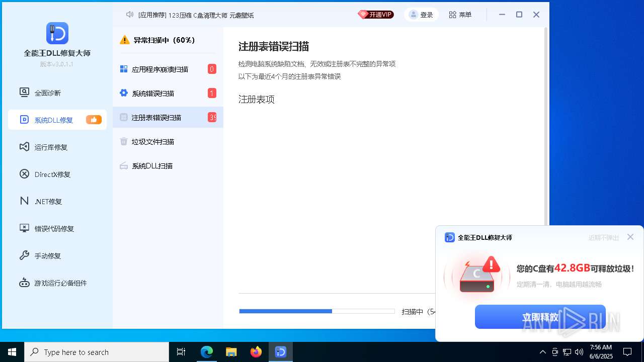Open C盘清理大师 recommended app link
This screenshot has height=362, width=644.
(x=210, y=15)
